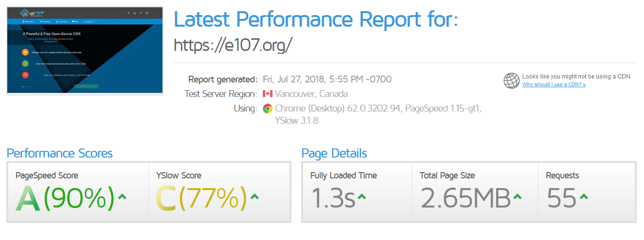Click the 'Performance Scores' heading

[x=60, y=154]
